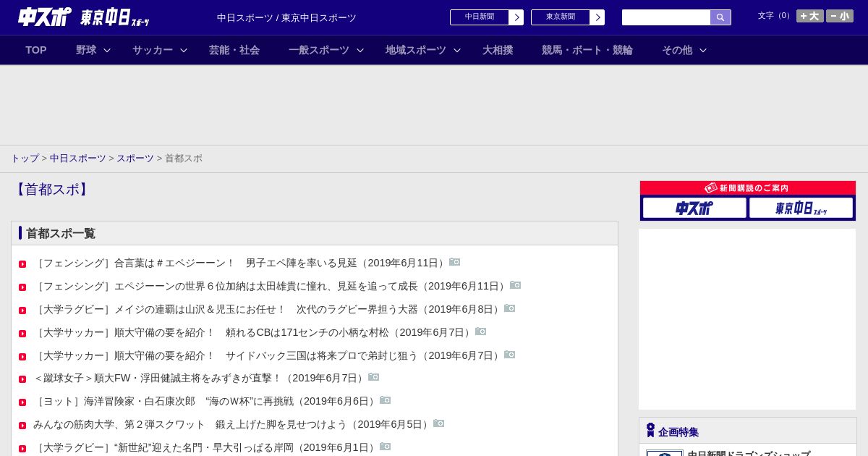The width and height of the screenshot is (868, 456).
Task: Click camera icon beside 三国 article
Action: point(509,355)
